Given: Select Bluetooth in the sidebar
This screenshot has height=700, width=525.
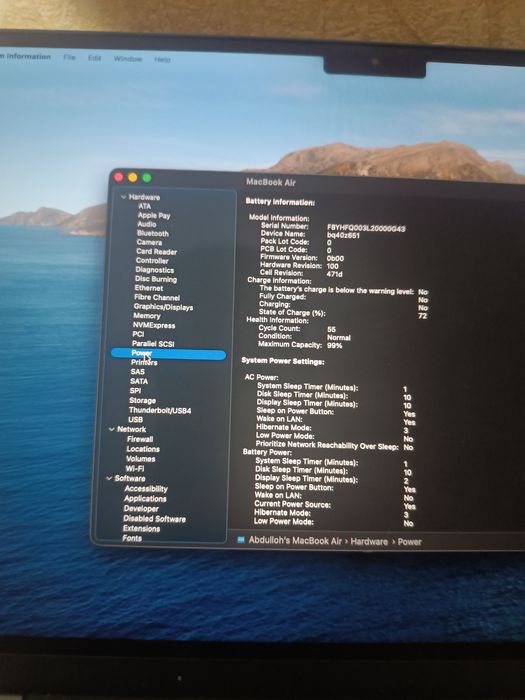Looking at the screenshot, I should click(153, 233).
